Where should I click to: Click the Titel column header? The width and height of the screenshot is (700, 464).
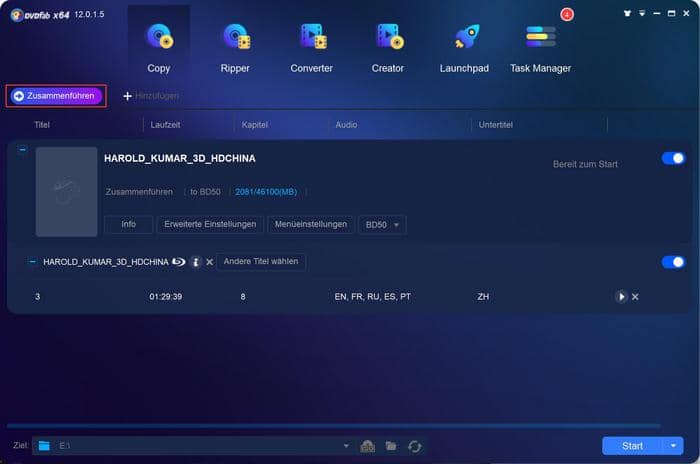tap(42, 125)
